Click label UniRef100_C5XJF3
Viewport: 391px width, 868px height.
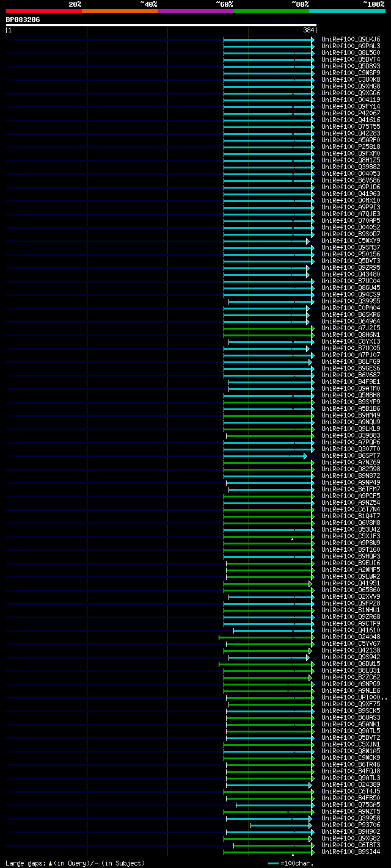(x=351, y=536)
